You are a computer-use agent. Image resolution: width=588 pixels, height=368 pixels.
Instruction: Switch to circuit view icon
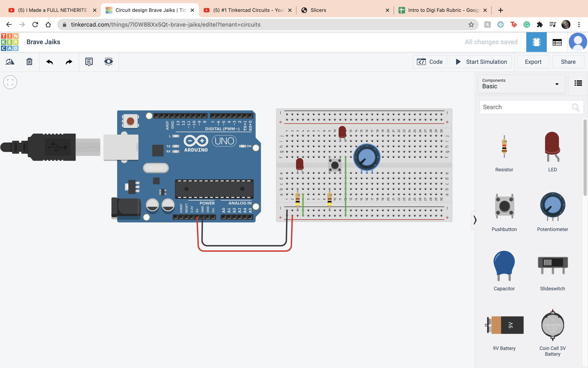click(536, 42)
